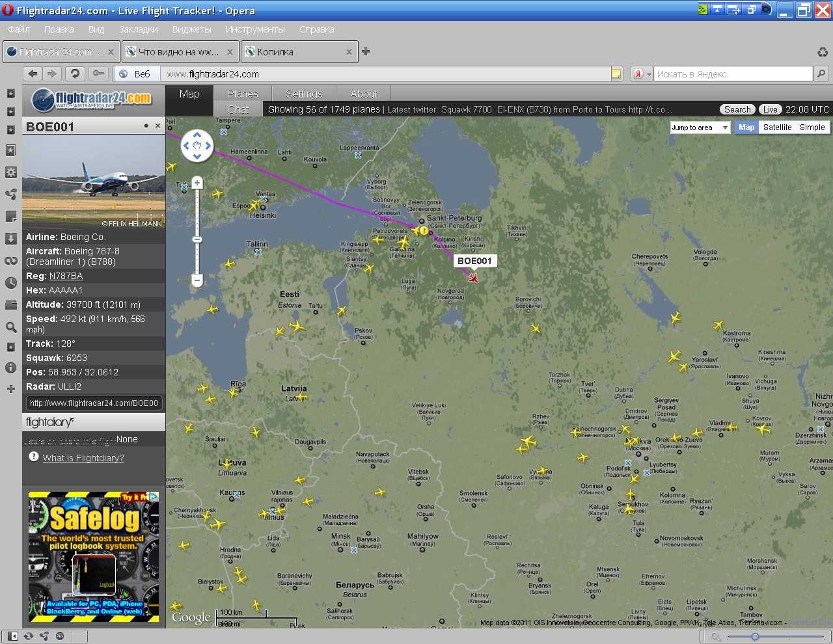Open the Справка menu
This screenshot has height=644, width=833.
317,29
